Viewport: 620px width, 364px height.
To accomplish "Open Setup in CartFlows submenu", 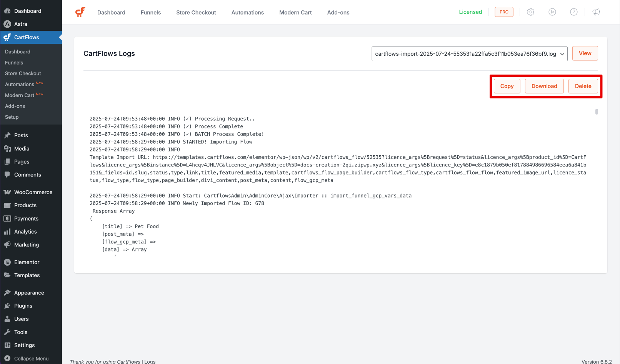I will [x=12, y=117].
